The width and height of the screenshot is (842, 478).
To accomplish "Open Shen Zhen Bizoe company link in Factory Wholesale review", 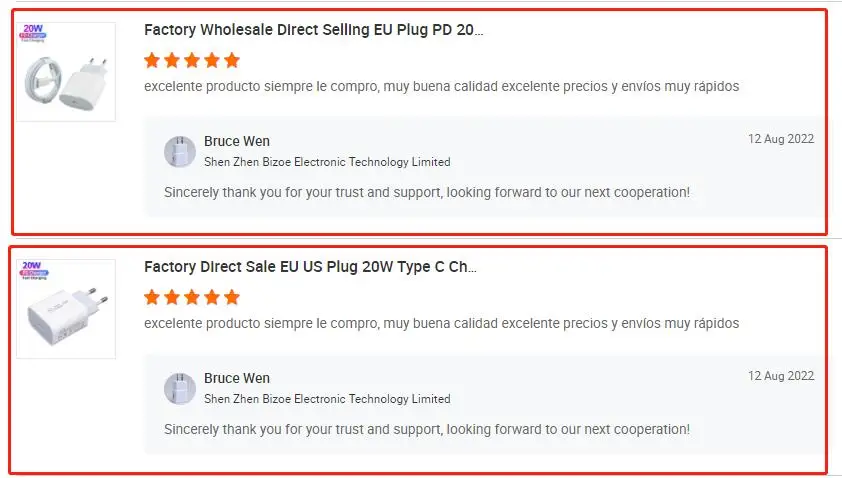I will (x=327, y=162).
